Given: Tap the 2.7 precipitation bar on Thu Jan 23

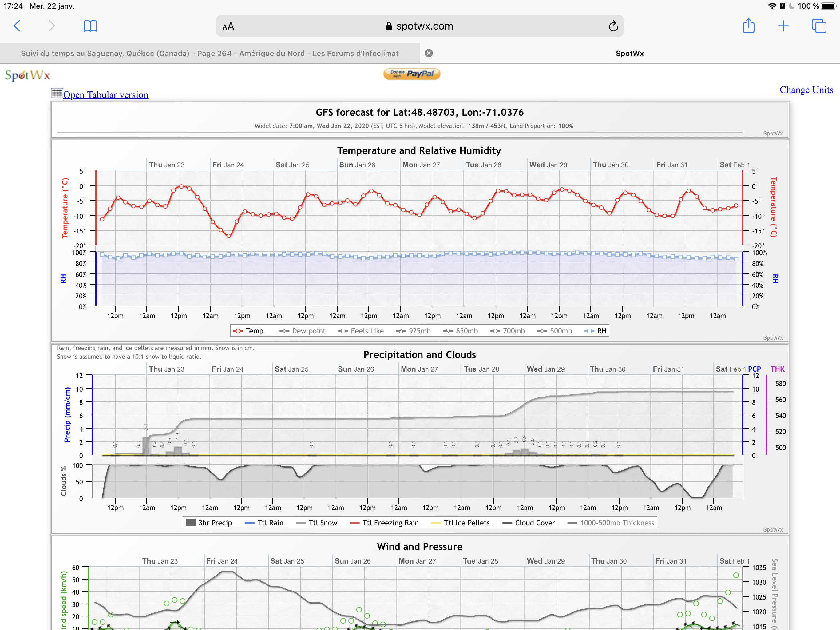Looking at the screenshot, I should pyautogui.click(x=146, y=446).
